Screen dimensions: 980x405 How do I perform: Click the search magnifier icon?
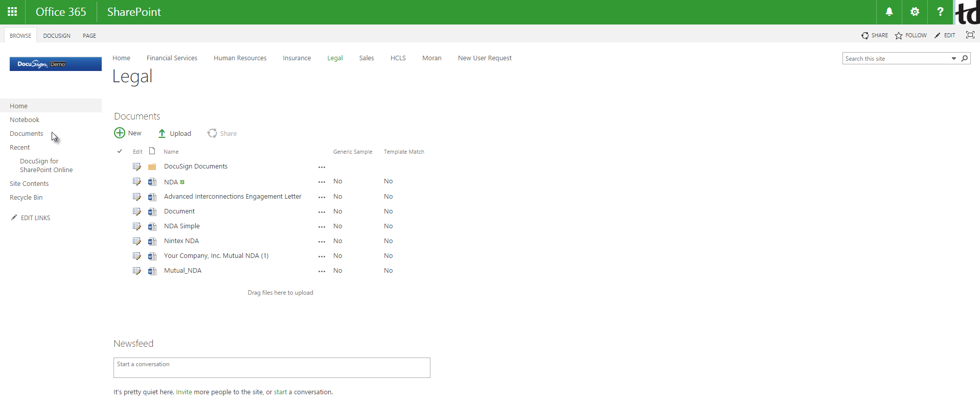964,59
